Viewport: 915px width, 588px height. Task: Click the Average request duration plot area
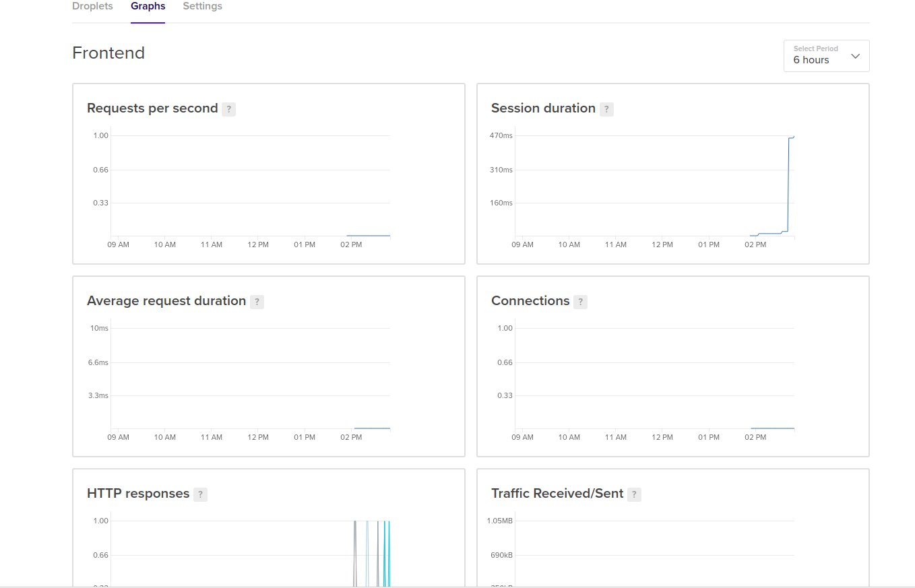click(250, 378)
